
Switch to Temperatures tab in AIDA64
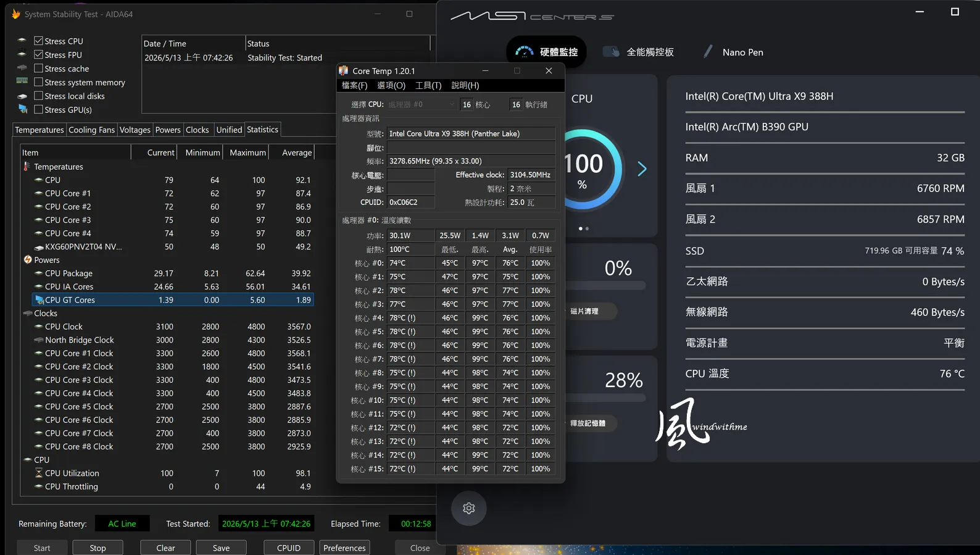39,130
